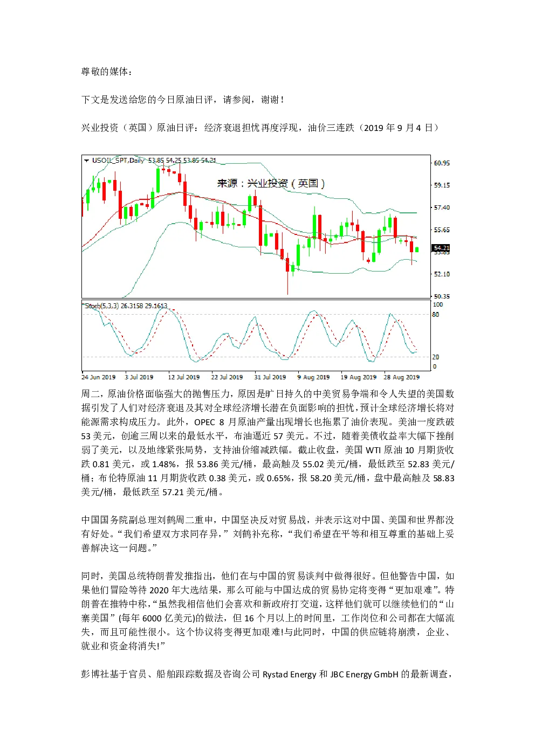Click the 57.40 price axis label
Screen dimensions: 535x756
[442, 207]
